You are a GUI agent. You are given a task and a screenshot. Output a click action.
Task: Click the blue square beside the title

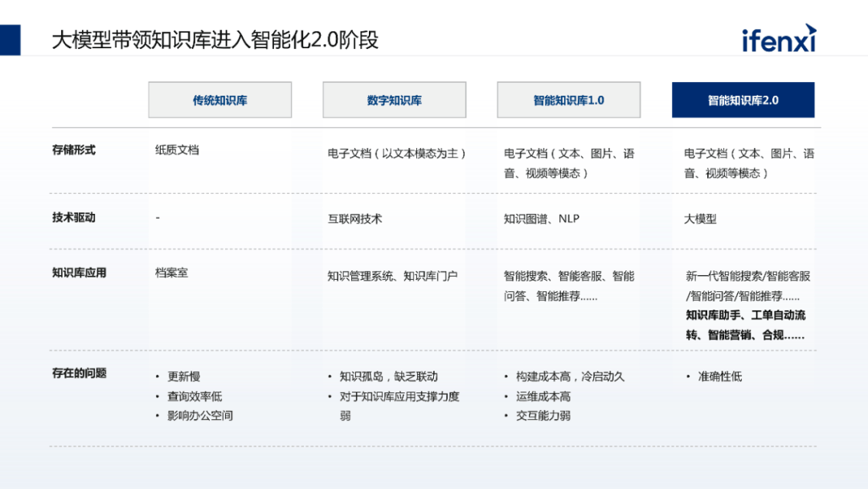10,39
